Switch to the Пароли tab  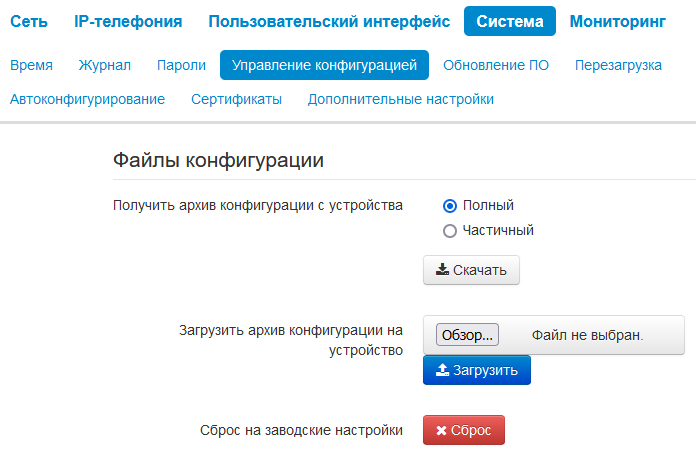click(x=175, y=66)
